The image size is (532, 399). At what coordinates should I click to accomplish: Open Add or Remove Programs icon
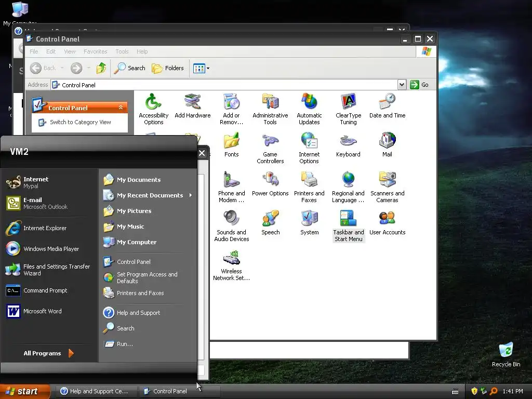click(231, 109)
